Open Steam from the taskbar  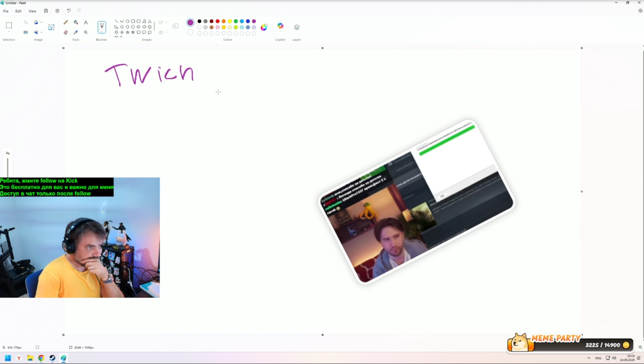point(52,358)
